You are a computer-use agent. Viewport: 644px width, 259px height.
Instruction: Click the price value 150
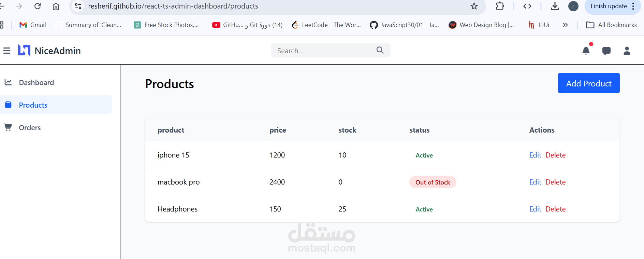[275, 209]
